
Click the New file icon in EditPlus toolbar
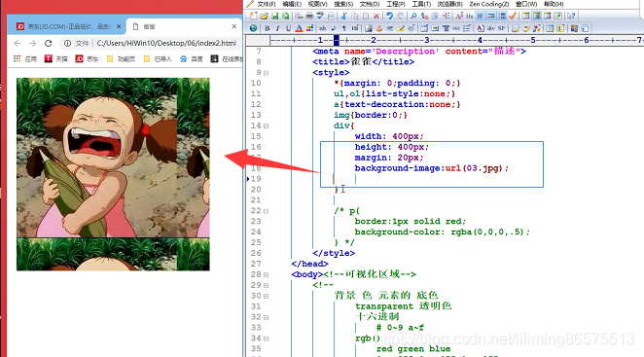253,16
